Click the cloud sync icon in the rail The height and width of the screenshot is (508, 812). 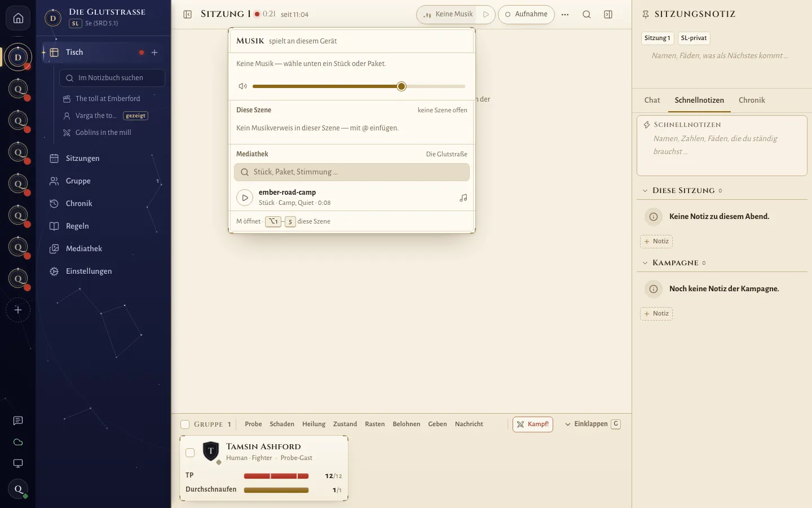18,442
